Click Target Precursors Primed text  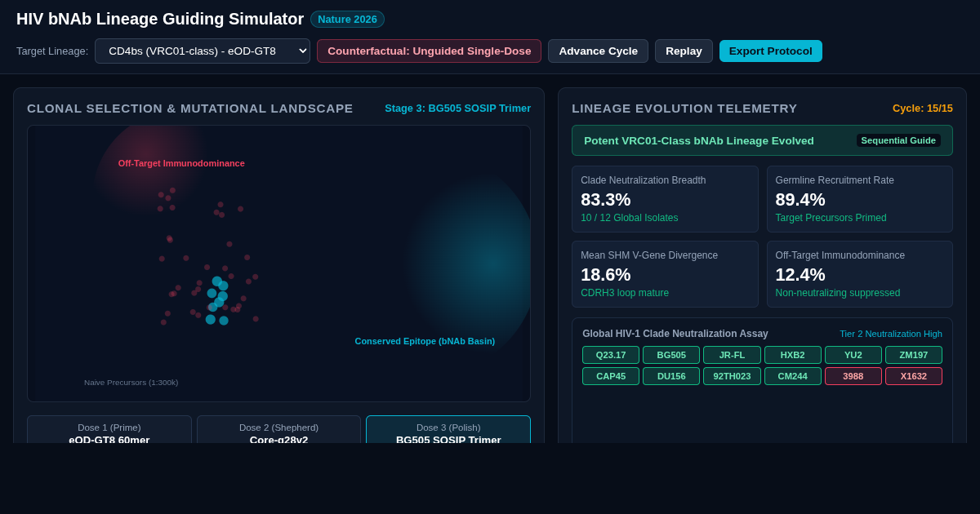pos(831,218)
